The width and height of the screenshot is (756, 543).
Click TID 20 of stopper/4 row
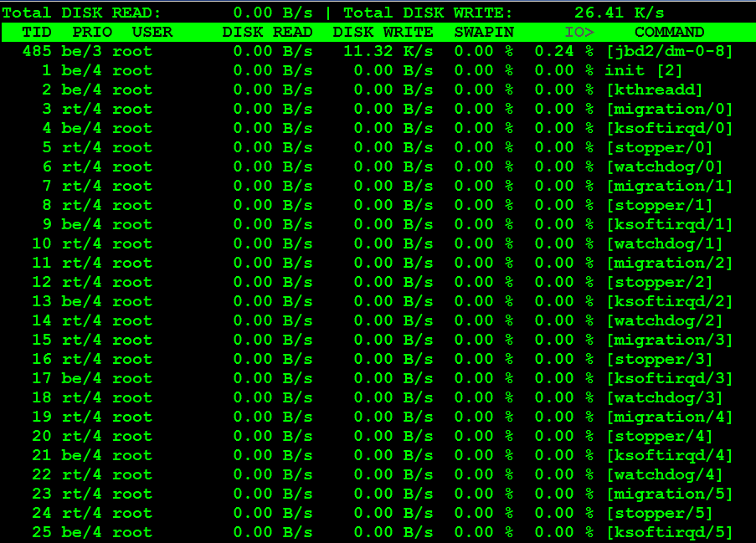(42, 436)
